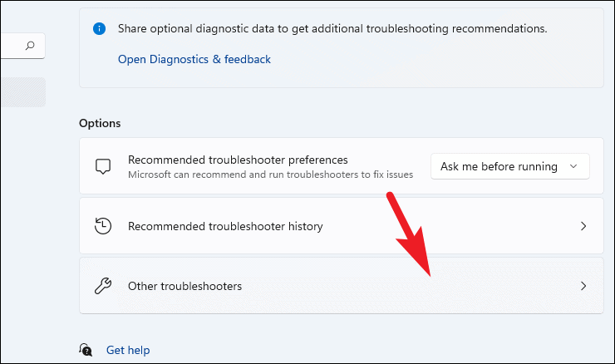Open Diagnostics & feedback link
This screenshot has width=615, height=364.
click(194, 59)
